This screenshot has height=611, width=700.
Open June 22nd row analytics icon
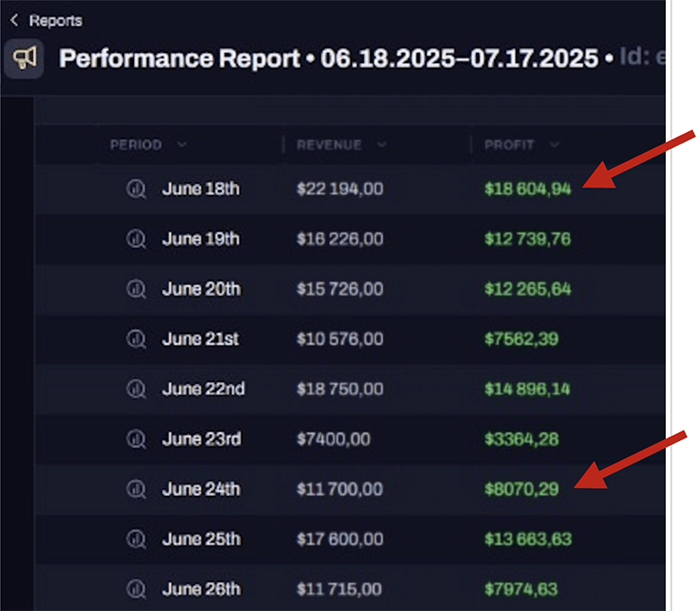[136, 389]
